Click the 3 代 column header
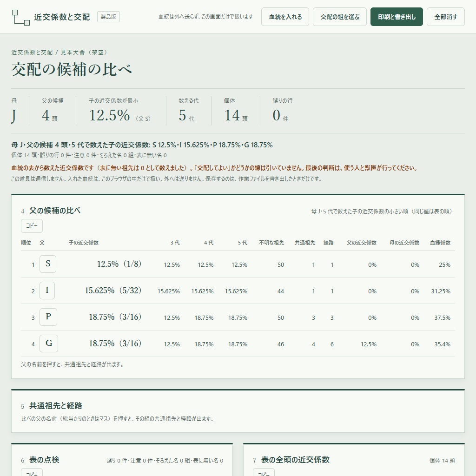 (x=175, y=243)
